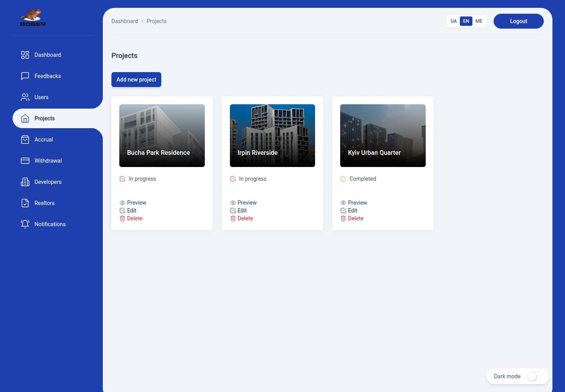Click Add new project button
The height and width of the screenshot is (392, 565).
coord(136,80)
